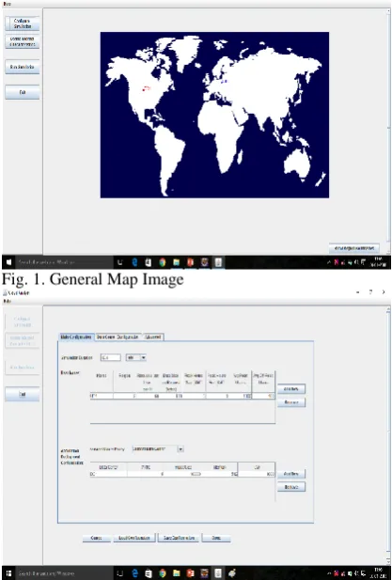Click the Java app icon in lower taskbar
Viewport: 392px width, 580px height.
point(232,573)
